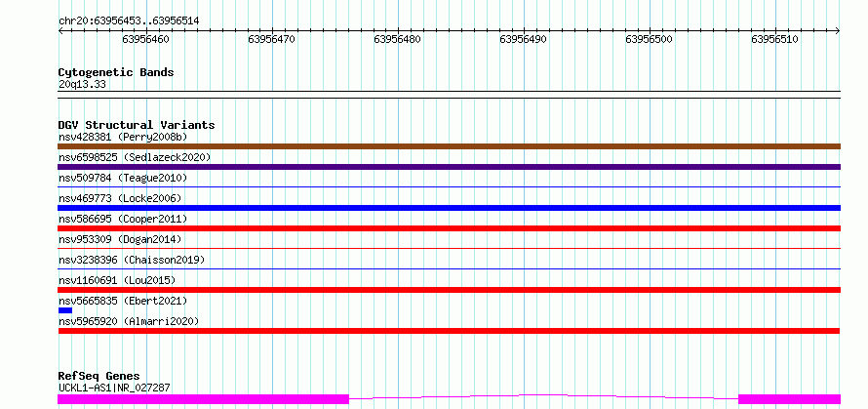Click the magenta UCKL1-AS1 intron line
The height and width of the screenshot is (409, 868).
[x=543, y=396]
